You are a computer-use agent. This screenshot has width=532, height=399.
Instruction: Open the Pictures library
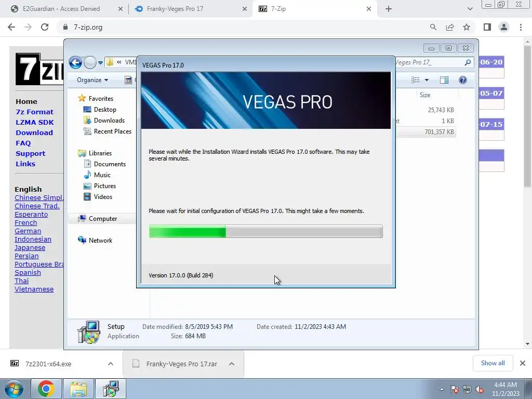coord(105,186)
